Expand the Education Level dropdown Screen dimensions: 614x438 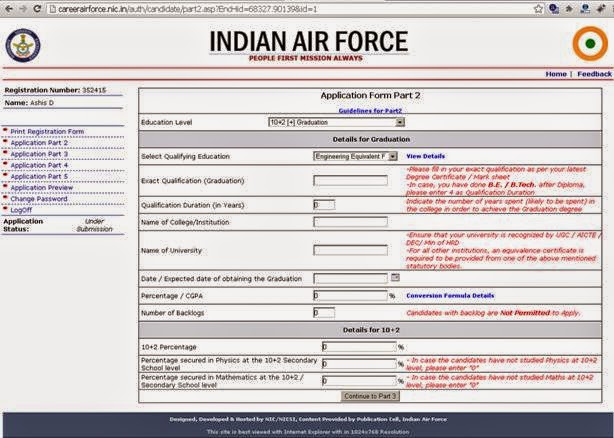(x=336, y=122)
